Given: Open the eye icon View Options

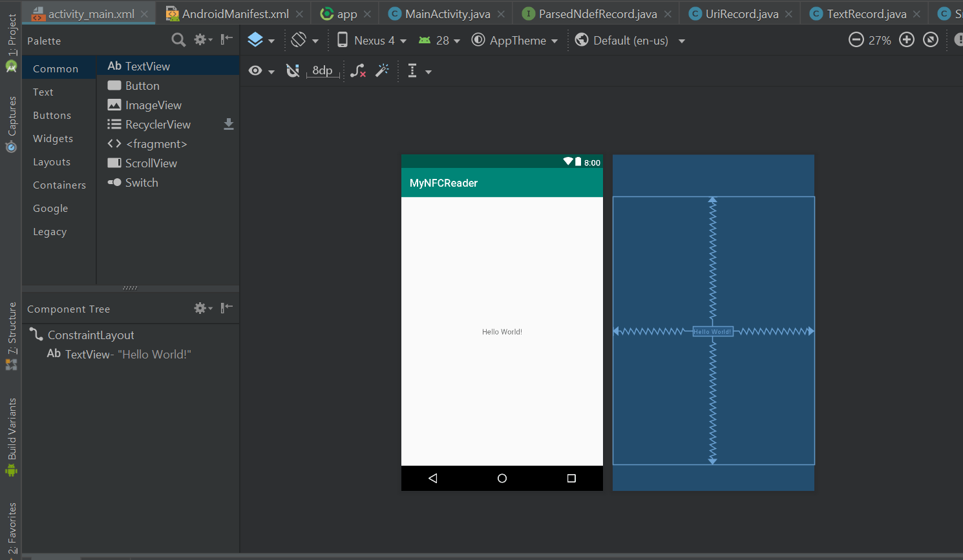Looking at the screenshot, I should 256,70.
